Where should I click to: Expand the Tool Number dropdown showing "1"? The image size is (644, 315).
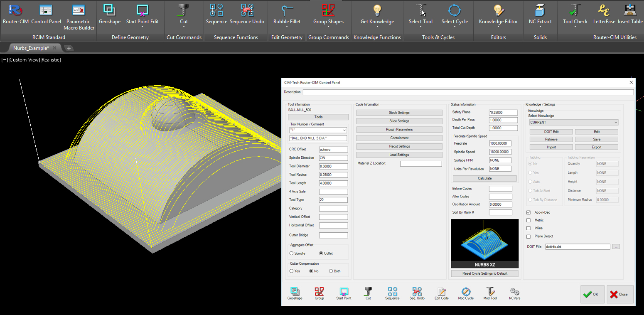click(344, 130)
